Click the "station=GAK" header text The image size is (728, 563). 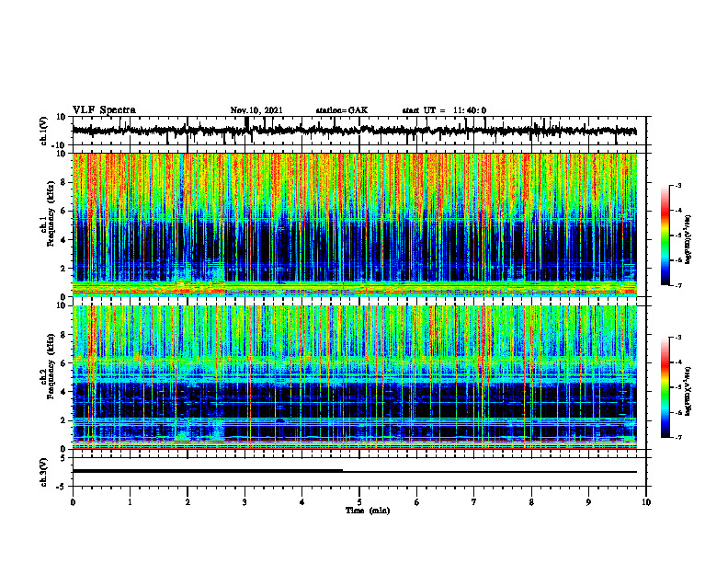(342, 110)
